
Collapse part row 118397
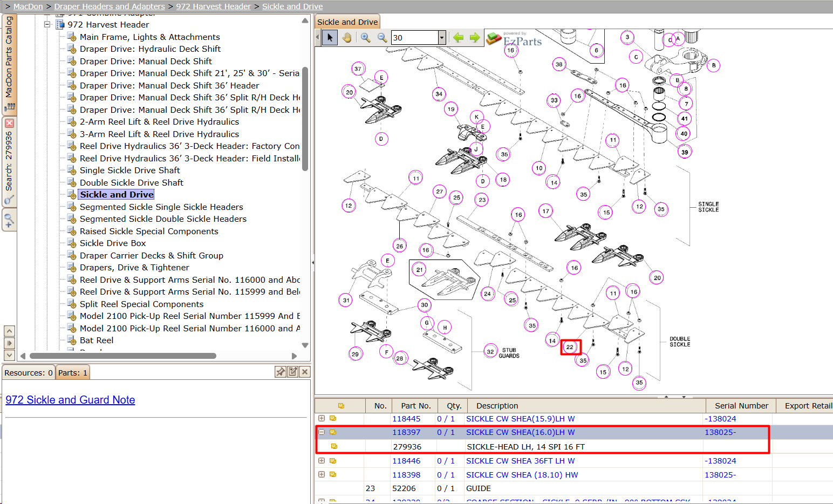[322, 432]
